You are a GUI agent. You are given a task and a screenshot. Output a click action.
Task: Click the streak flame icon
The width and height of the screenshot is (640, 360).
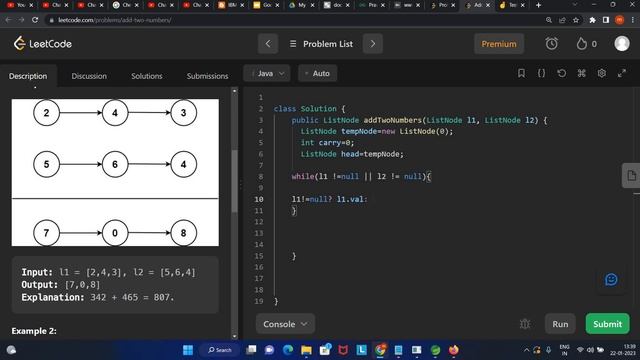[x=581, y=44]
